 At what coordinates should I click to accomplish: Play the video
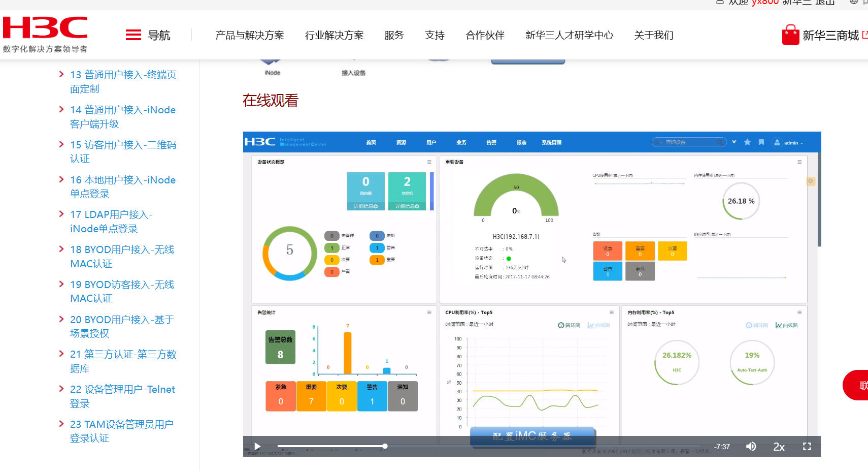pyautogui.click(x=257, y=447)
